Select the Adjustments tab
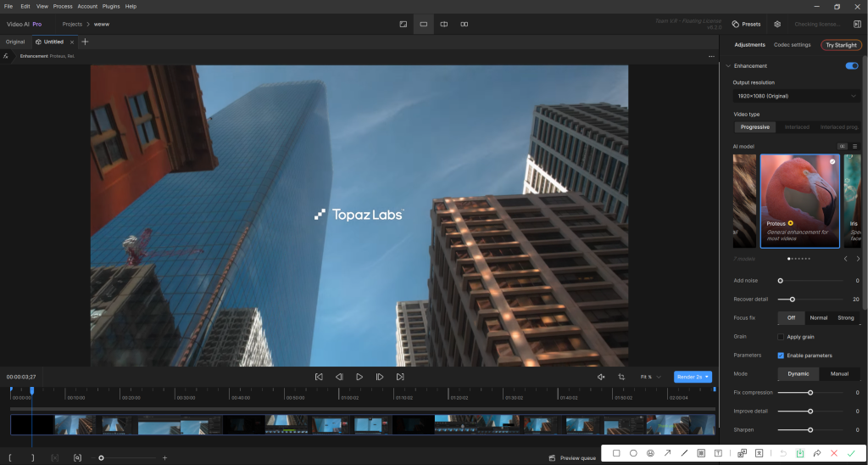 (749, 45)
